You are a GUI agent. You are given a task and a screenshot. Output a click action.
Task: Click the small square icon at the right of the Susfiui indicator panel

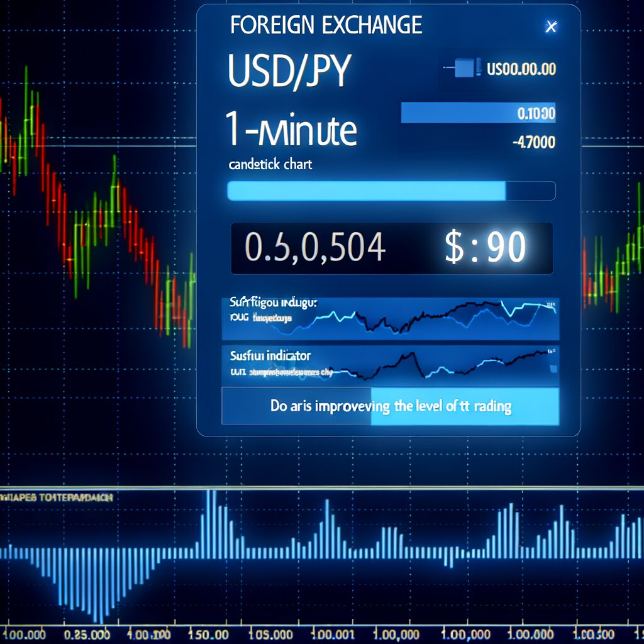pos(553,369)
